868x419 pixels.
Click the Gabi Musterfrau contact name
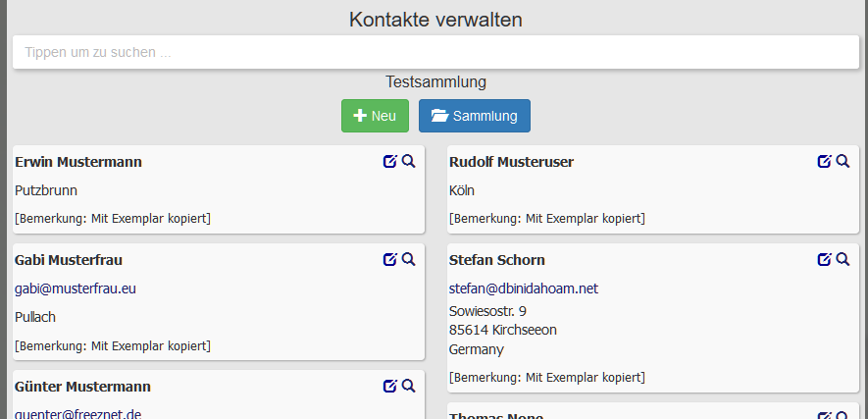[69, 260]
